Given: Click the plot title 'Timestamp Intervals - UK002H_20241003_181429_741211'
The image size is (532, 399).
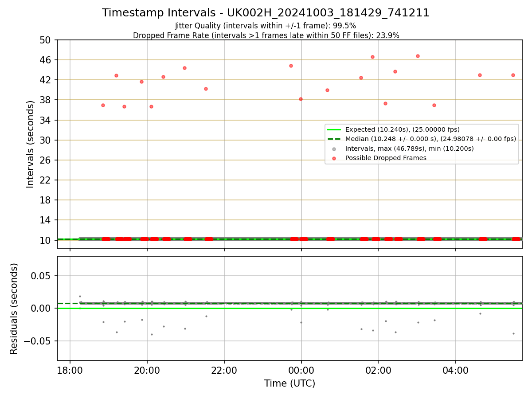Looking at the screenshot, I should click(266, 13).
